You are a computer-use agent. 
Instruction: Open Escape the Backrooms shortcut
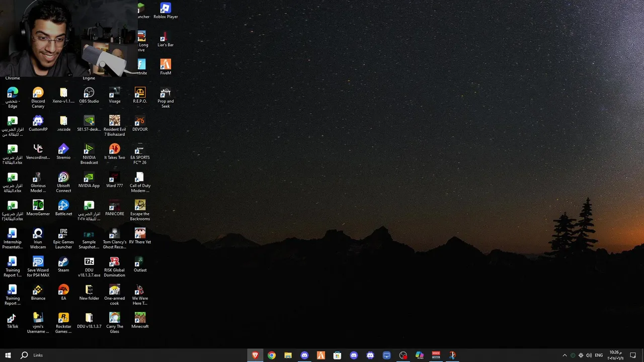(140, 211)
